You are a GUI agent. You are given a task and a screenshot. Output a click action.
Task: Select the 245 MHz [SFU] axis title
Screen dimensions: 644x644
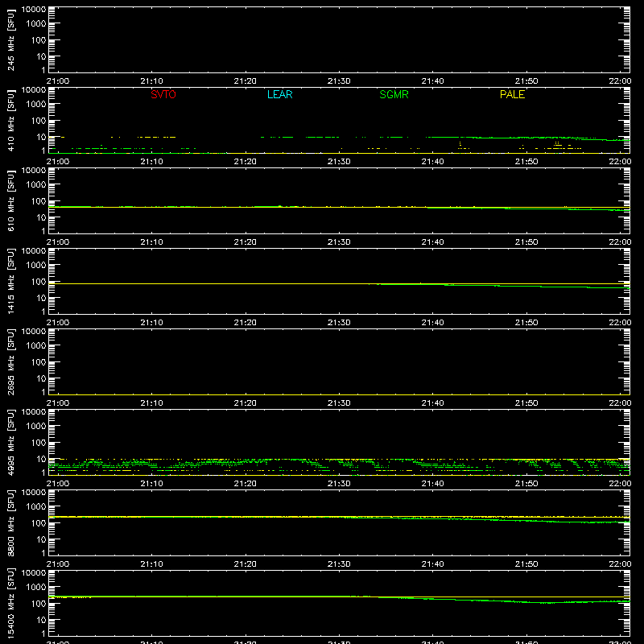[x=10, y=39]
